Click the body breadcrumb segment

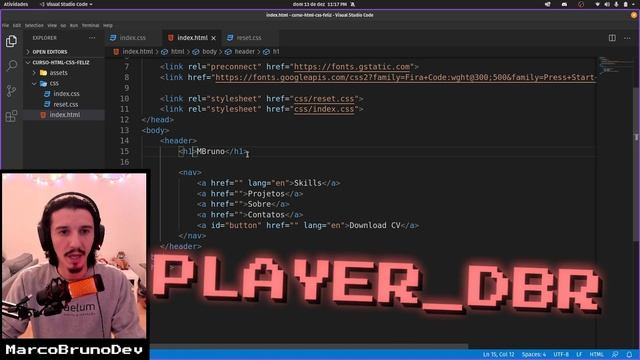coord(205,52)
